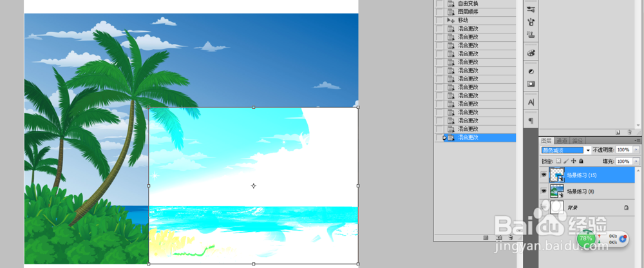Click the 场景练习 (8) layer thumbnail
The height and width of the screenshot is (268, 644).
[557, 191]
